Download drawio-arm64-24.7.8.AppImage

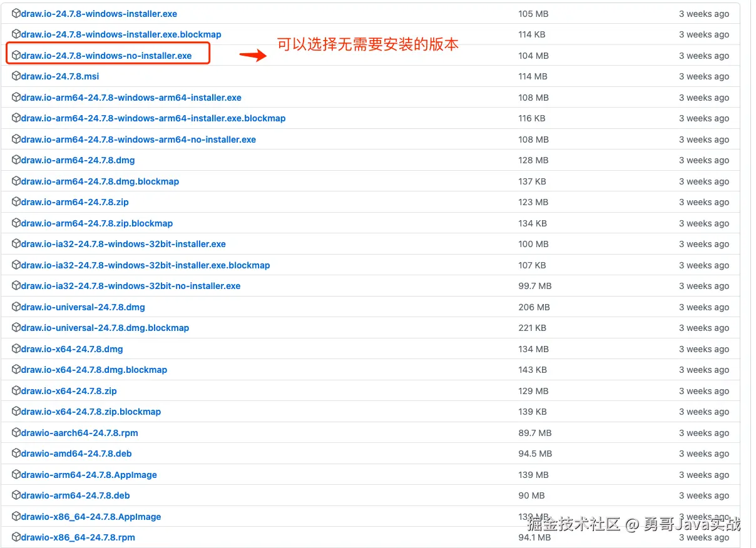89,475
